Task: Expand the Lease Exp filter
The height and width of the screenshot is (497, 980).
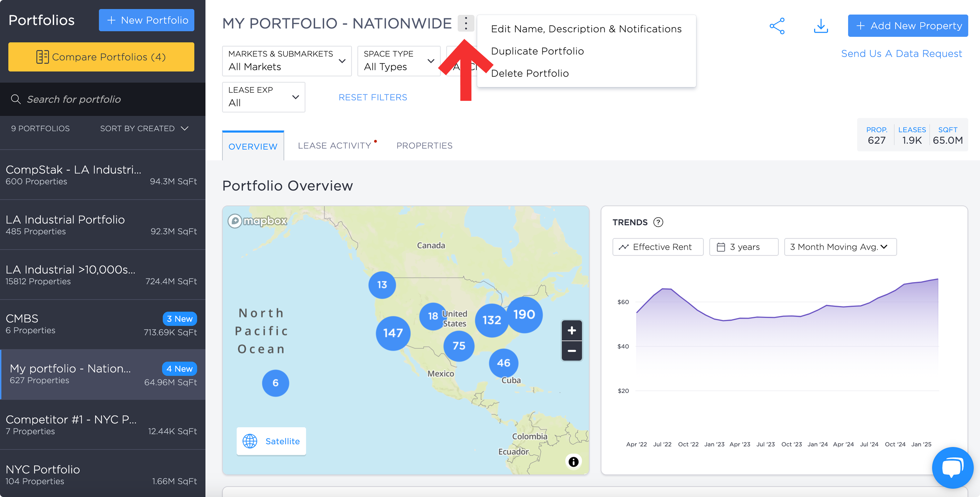Action: tap(264, 97)
